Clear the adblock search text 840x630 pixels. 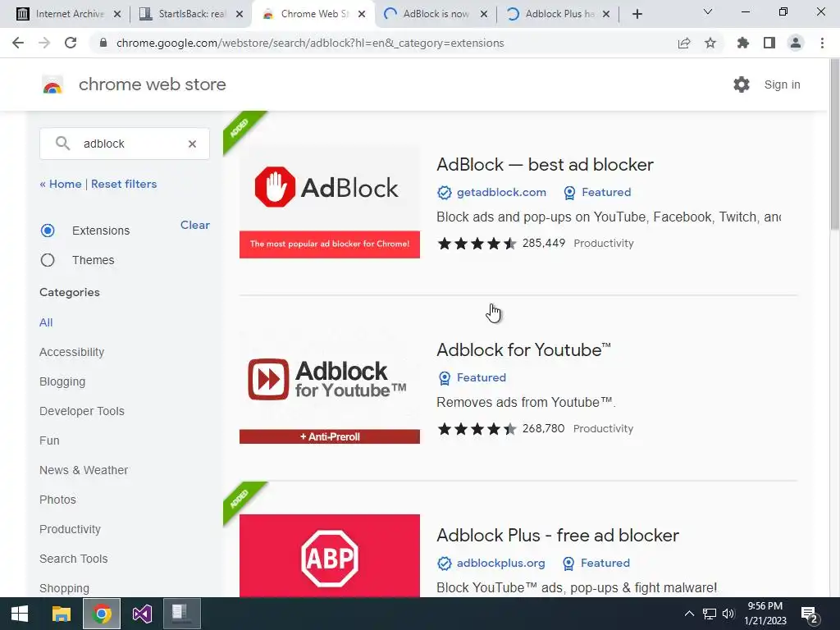(x=192, y=144)
